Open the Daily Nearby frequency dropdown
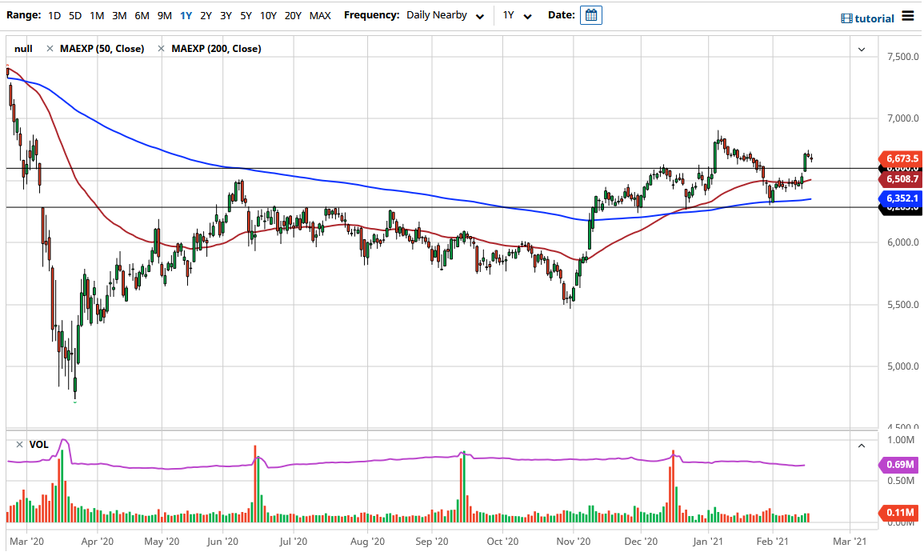 tap(445, 14)
